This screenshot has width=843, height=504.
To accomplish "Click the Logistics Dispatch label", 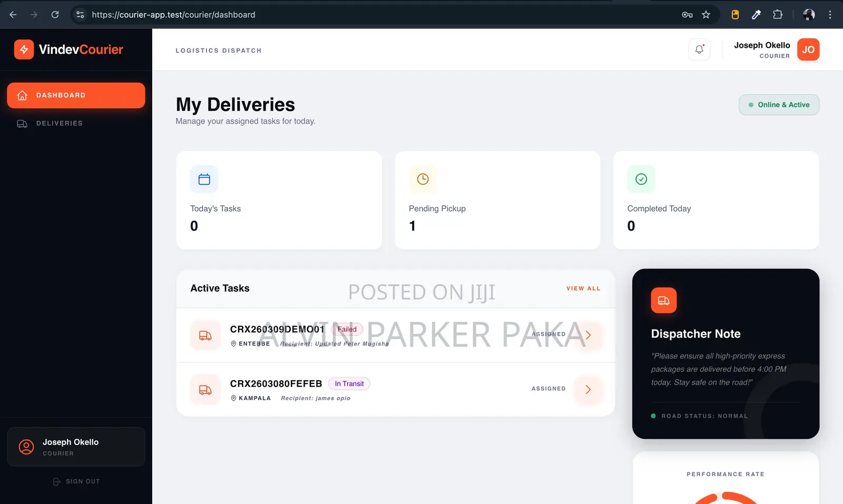I will coord(219,51).
